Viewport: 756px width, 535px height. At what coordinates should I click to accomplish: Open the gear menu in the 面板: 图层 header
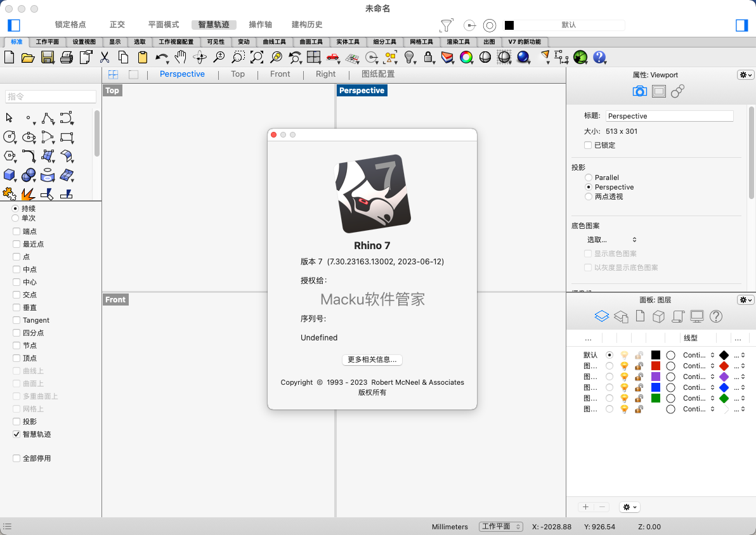point(745,300)
